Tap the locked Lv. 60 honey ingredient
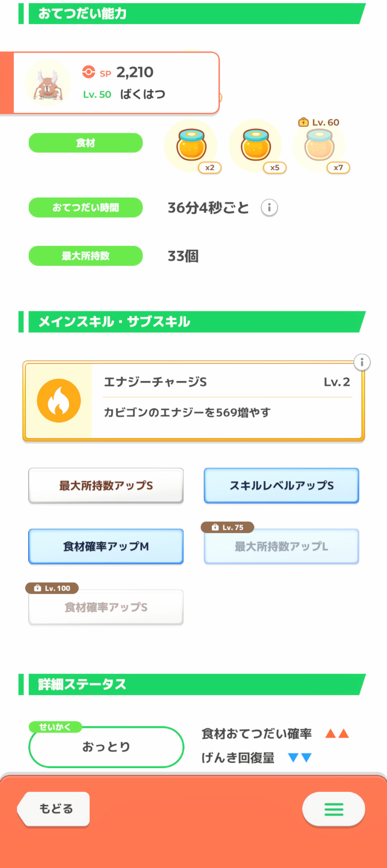 [x=319, y=145]
